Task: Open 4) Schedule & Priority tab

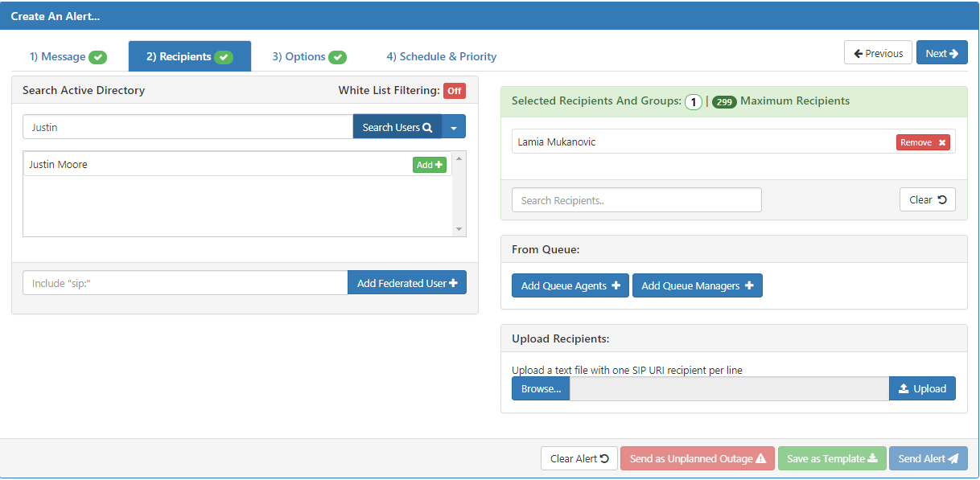Action: (x=441, y=56)
